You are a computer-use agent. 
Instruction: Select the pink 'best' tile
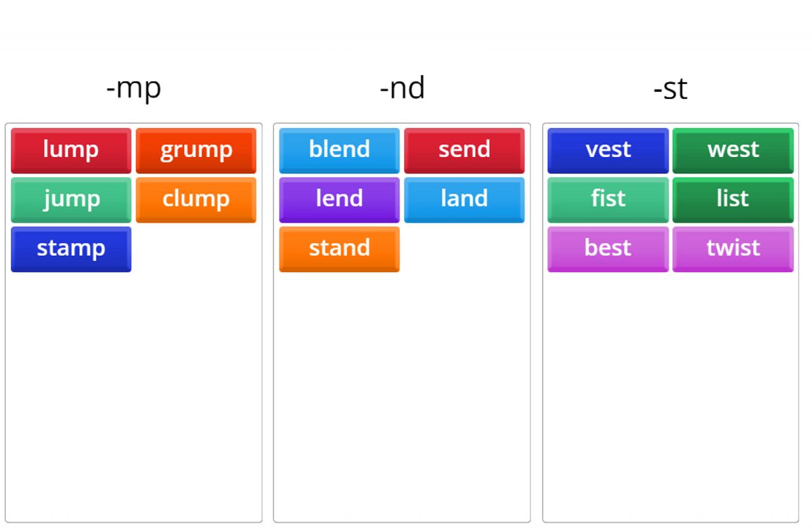(x=608, y=249)
